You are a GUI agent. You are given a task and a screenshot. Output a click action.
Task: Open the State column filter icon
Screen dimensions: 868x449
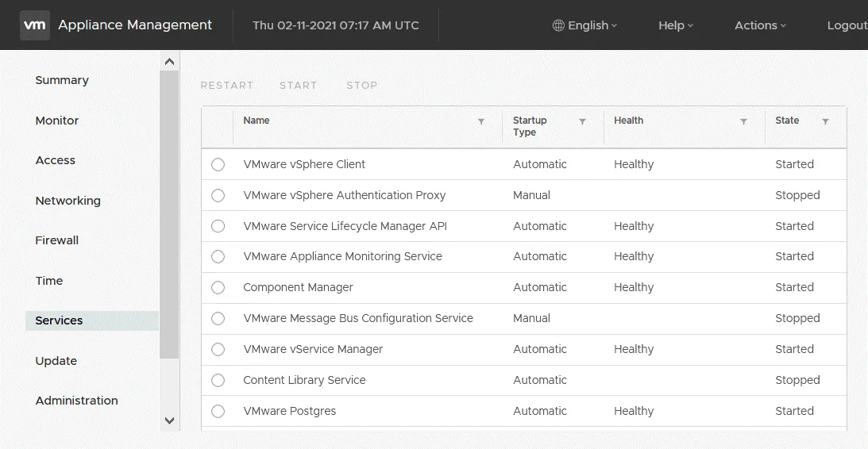tap(825, 121)
